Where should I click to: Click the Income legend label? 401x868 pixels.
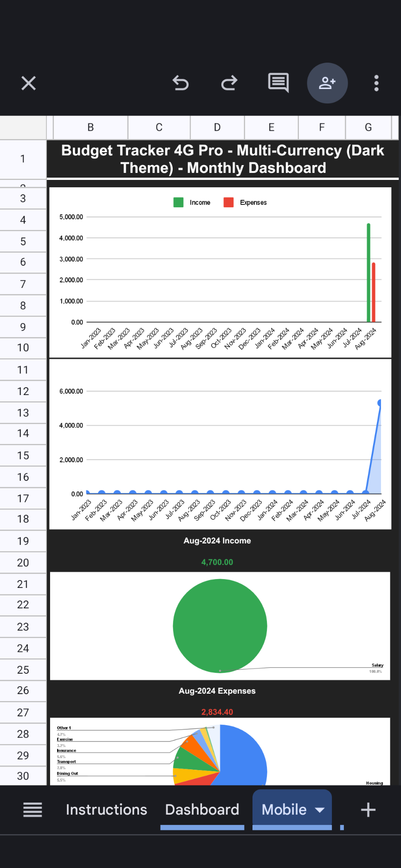[x=200, y=203]
